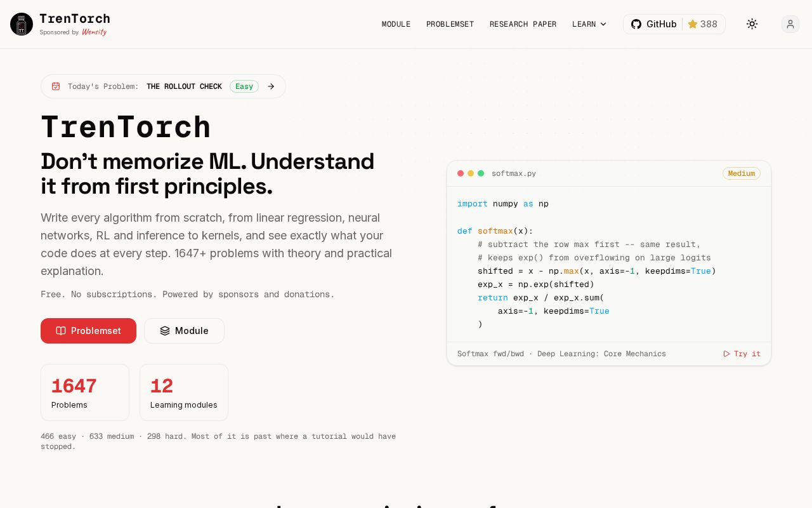
Task: Click the 1647 Problems stat card
Action: [x=85, y=392]
